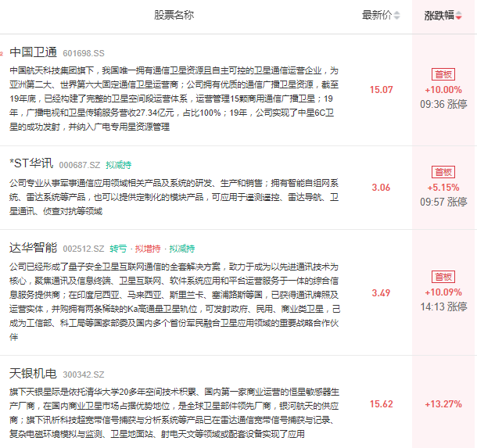Click stock code 002512.SZ
477x448 pixels.
[x=84, y=249]
